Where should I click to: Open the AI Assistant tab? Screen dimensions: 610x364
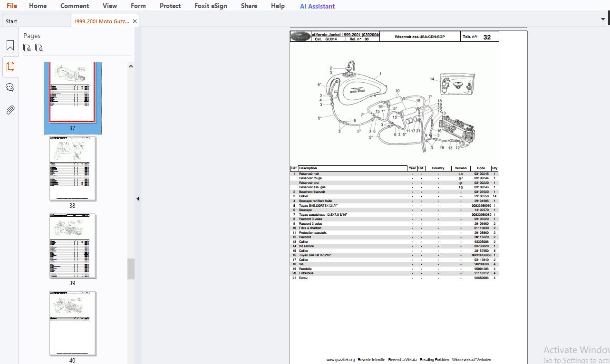pos(317,6)
